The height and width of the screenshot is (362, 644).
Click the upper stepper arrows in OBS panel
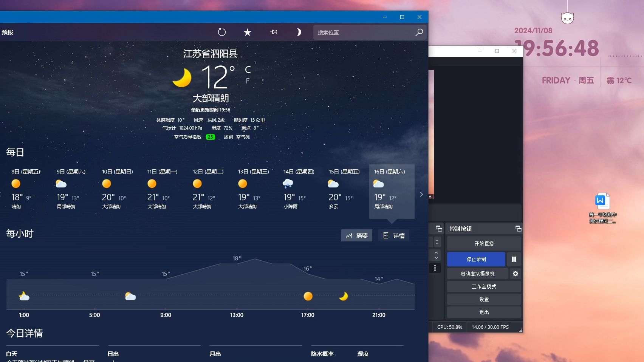[x=437, y=242]
